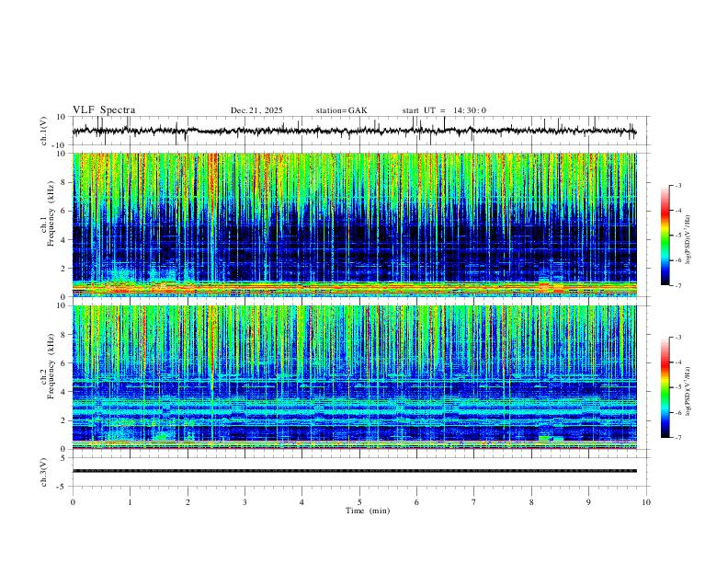The image size is (728, 563).
Task: Click the ch.2 spectrogram panel
Action: [355, 377]
